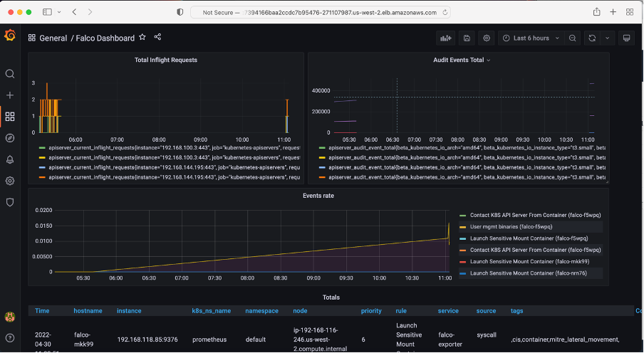Screen dimensions: 644x353
Task: Open the Last 6 hours time picker
Action: 531,38
